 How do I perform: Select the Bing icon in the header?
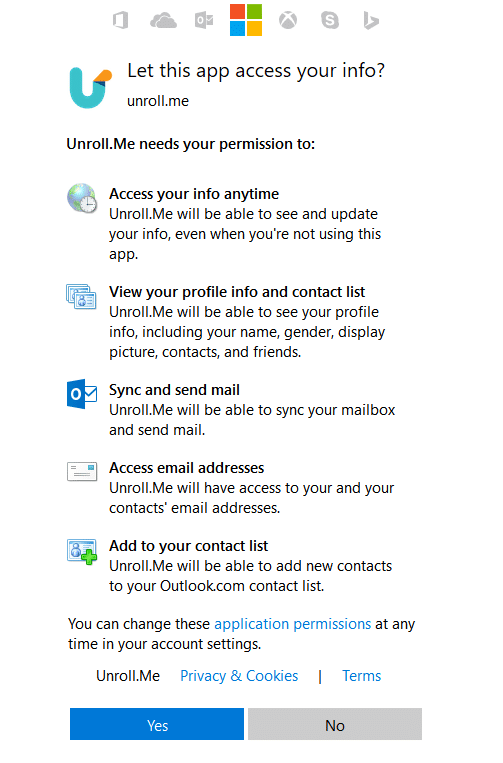click(371, 21)
